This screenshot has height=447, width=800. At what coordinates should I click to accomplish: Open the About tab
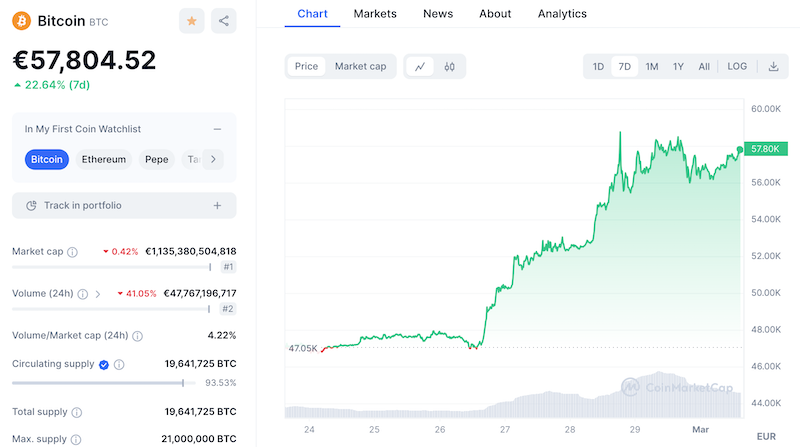click(x=495, y=14)
